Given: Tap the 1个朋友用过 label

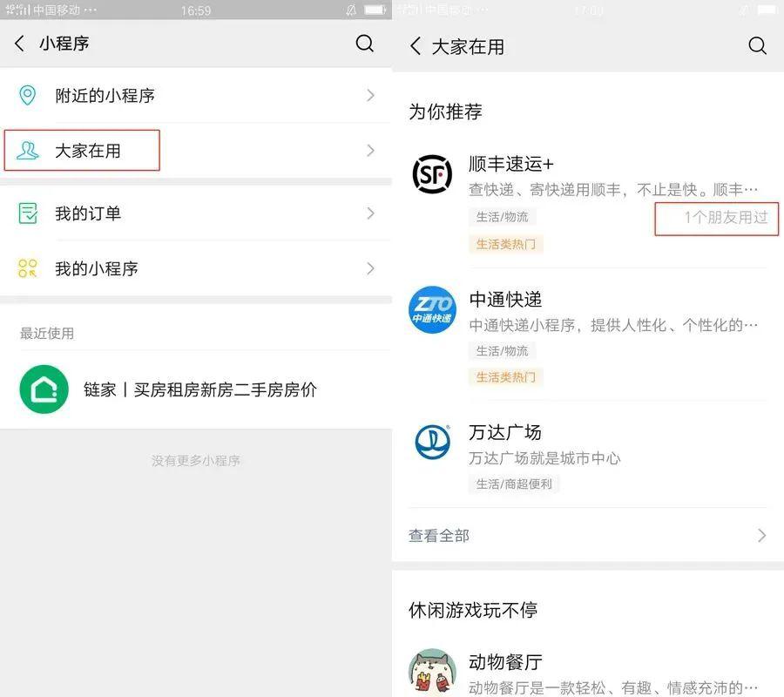Looking at the screenshot, I should tap(726, 217).
